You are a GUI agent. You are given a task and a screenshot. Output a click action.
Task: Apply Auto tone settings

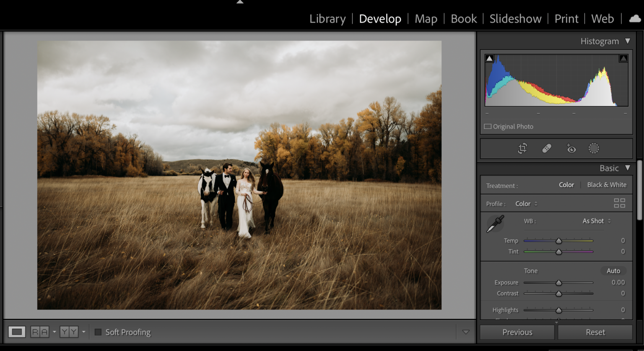click(x=613, y=270)
